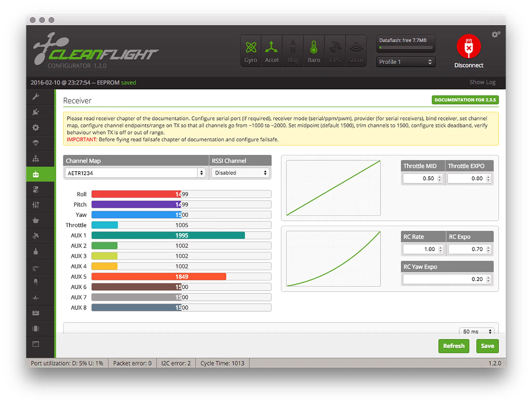Open the CLI terminal icon tab

(x=36, y=344)
